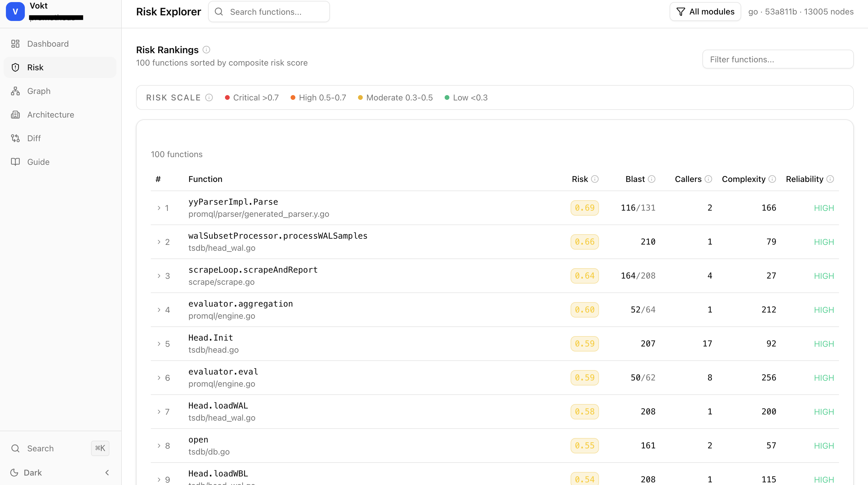Viewport: 868px width, 485px height.
Task: Click the go · 53a811b · 13005 nodes label
Action: point(801,12)
